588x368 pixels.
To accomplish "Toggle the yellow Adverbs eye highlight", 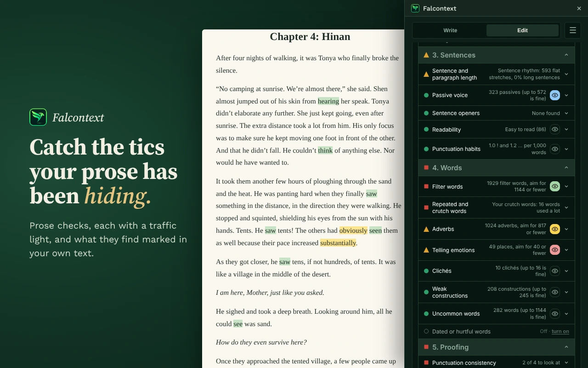I will click(555, 229).
